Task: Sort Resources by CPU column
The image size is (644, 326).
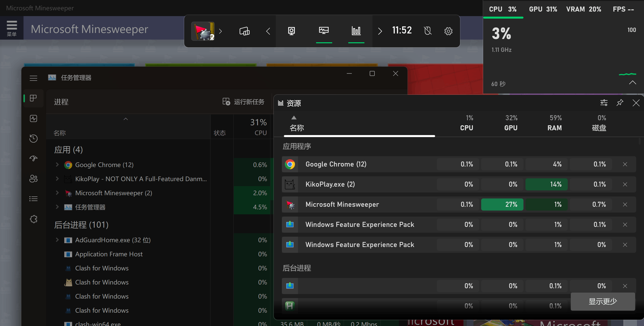Action: [467, 123]
